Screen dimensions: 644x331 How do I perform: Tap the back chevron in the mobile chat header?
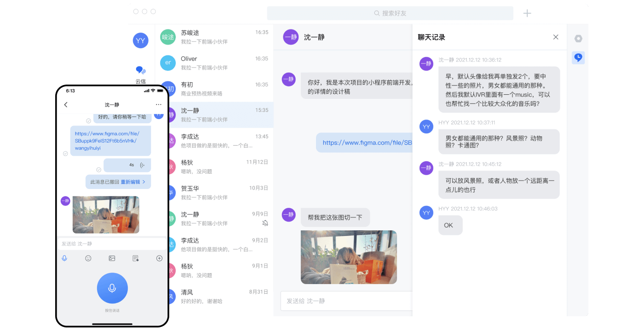pyautogui.click(x=66, y=104)
